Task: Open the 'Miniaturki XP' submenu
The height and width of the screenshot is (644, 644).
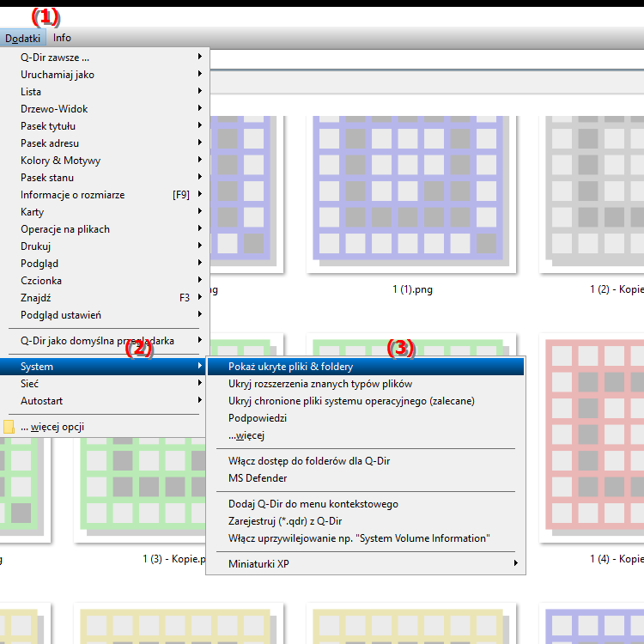Action: 366,564
